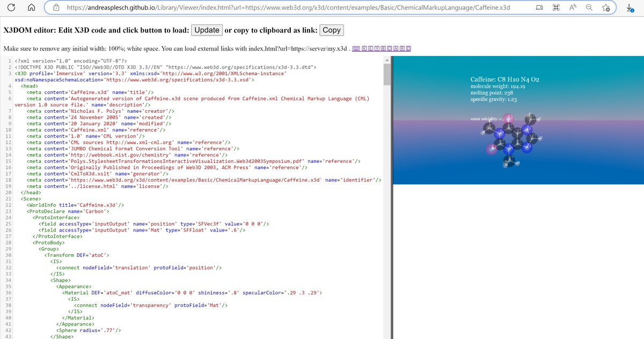View site information lock icon

(x=56, y=8)
